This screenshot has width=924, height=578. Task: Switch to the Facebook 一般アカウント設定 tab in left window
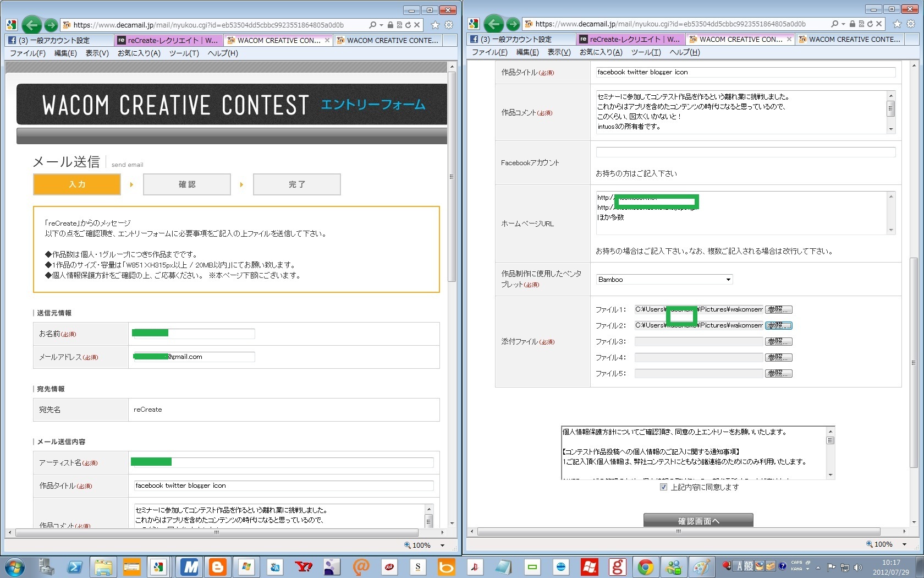(59, 40)
